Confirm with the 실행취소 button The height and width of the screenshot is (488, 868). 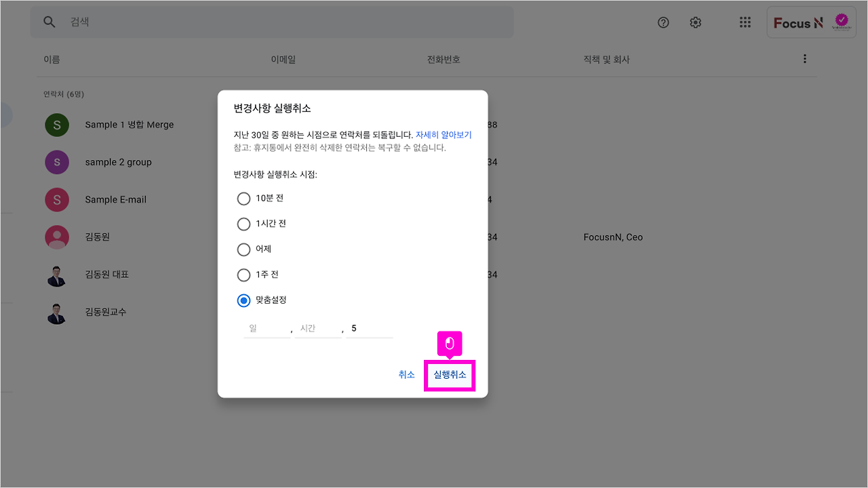450,373
